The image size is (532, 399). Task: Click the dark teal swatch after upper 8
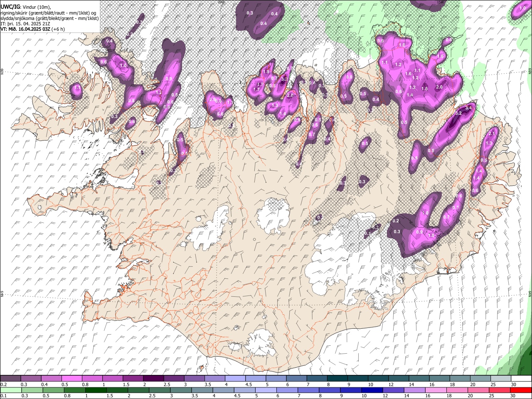tap(337, 379)
